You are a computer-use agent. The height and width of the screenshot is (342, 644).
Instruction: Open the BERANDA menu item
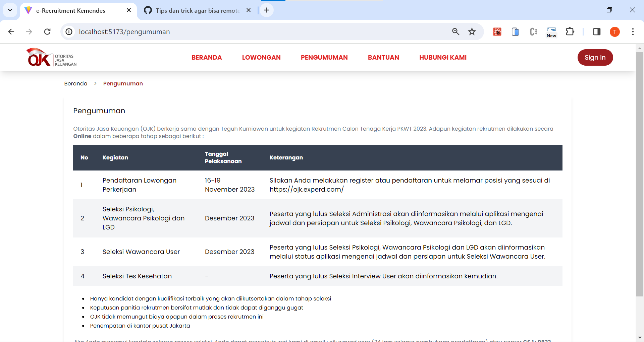click(x=207, y=57)
